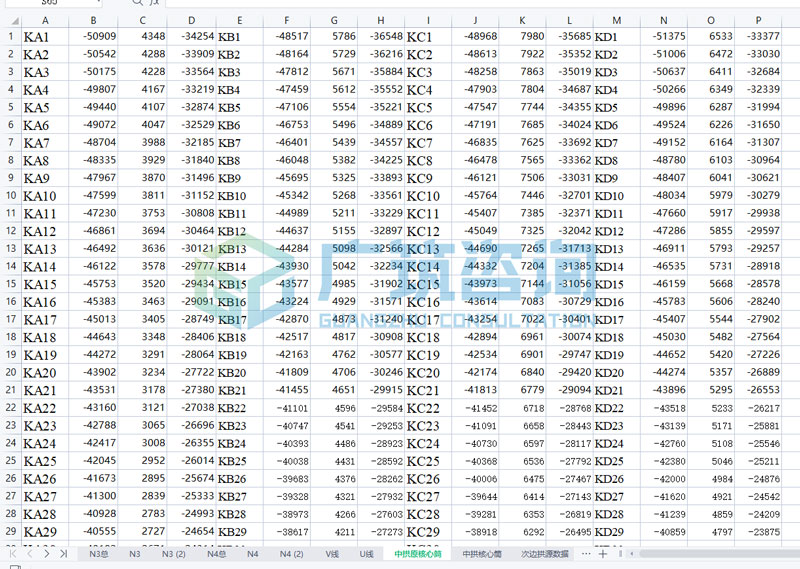Switch to the N3总 sheet tab
Screen dimensions: 800x569
98,554
